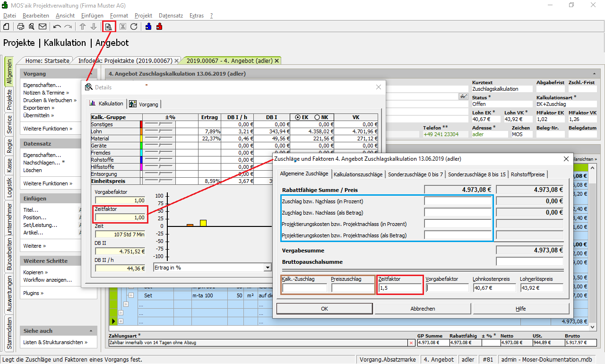Viewport: 605px width, 364px height.
Task: Open the 'Ertrag in %' dropdown
Action: (x=267, y=268)
